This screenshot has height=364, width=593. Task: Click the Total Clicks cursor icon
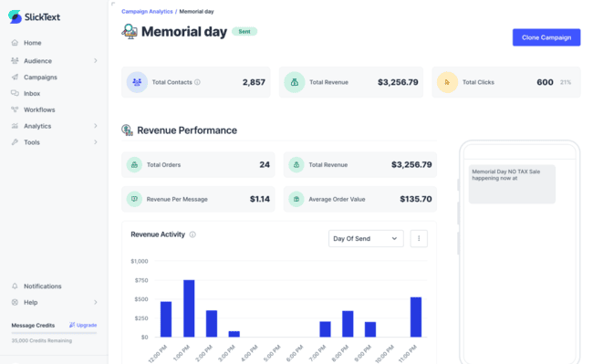(x=447, y=82)
